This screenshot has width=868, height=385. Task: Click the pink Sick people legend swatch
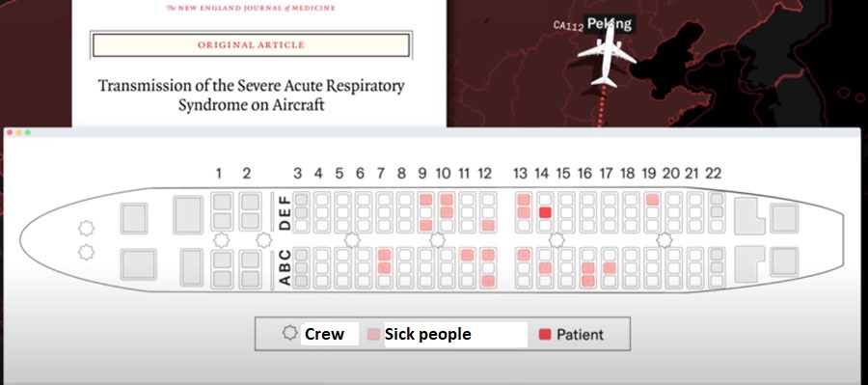(x=373, y=335)
